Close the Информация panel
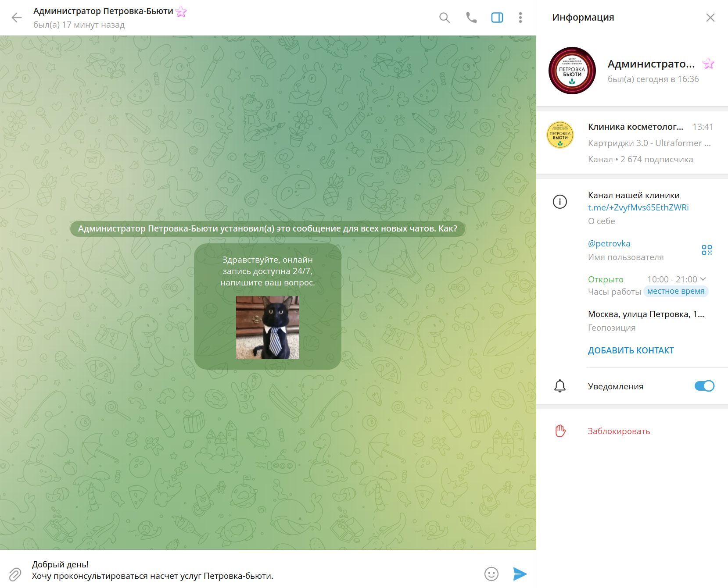The height and width of the screenshot is (588, 728). (x=710, y=18)
